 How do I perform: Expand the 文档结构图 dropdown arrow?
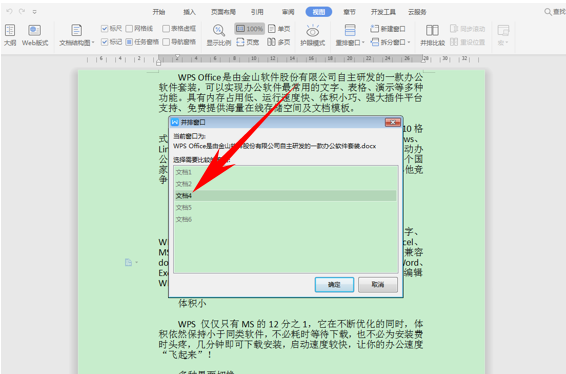point(93,43)
